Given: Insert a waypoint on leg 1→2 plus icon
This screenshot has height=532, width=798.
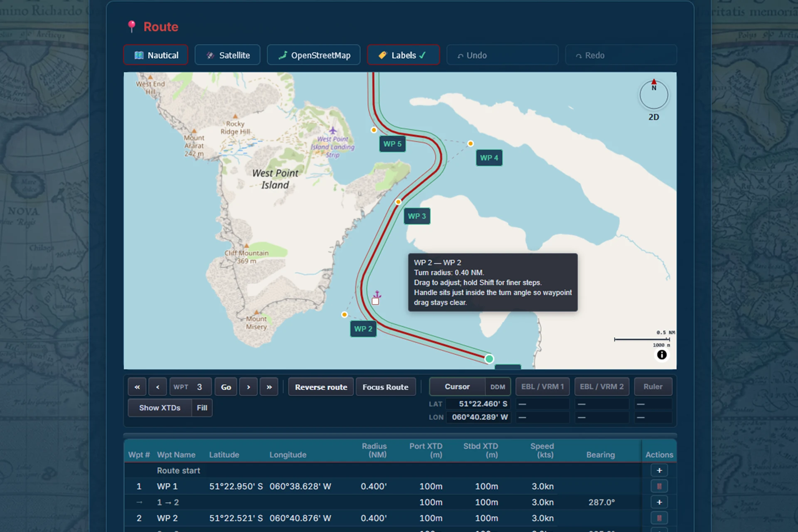Looking at the screenshot, I should pos(659,502).
